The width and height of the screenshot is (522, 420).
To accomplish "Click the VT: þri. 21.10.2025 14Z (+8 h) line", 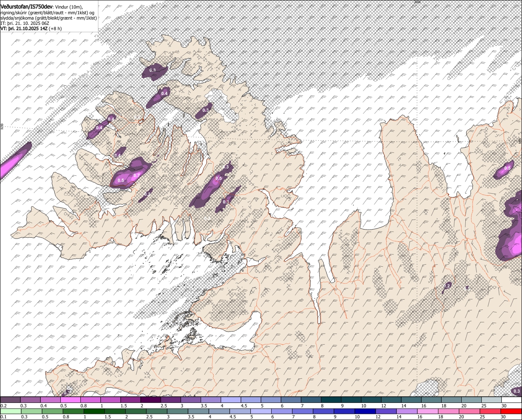I will [31, 29].
